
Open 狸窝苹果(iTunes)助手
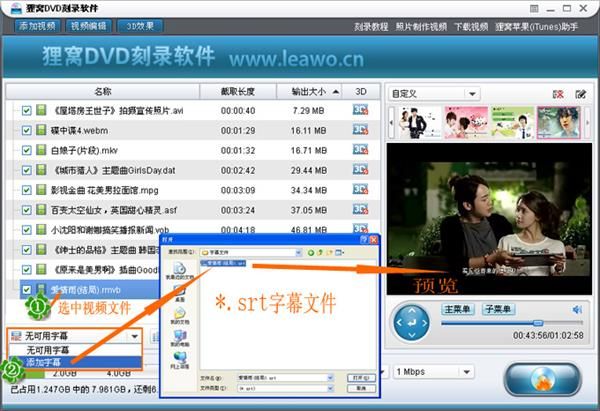click(x=536, y=27)
